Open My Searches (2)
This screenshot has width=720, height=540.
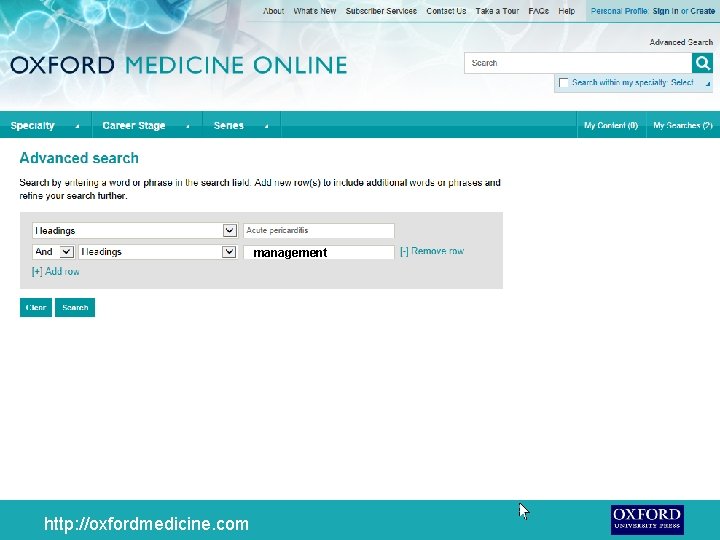tap(683, 125)
